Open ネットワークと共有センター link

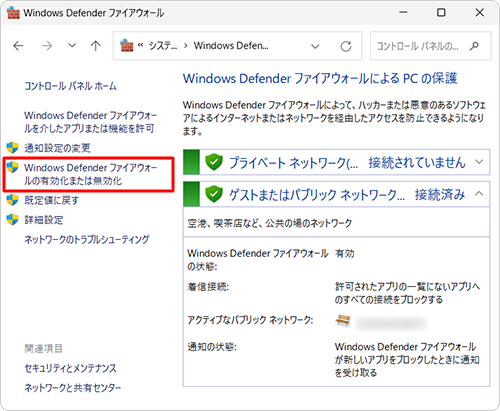(73, 388)
